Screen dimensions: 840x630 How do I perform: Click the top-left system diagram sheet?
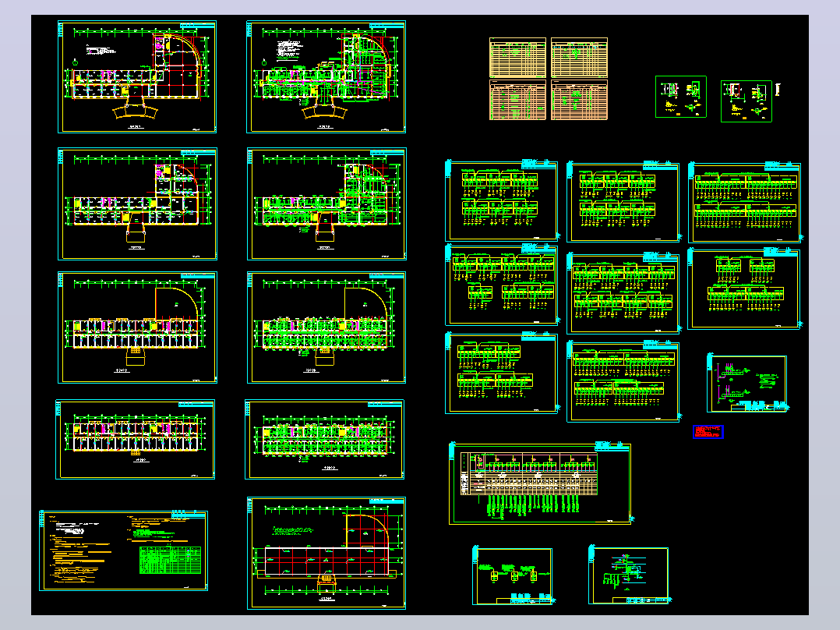502,200
